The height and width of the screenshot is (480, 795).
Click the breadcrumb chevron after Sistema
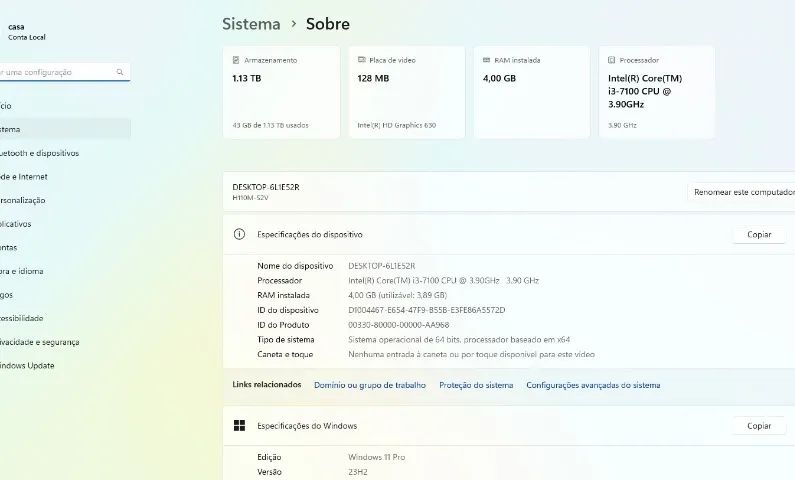(x=294, y=24)
